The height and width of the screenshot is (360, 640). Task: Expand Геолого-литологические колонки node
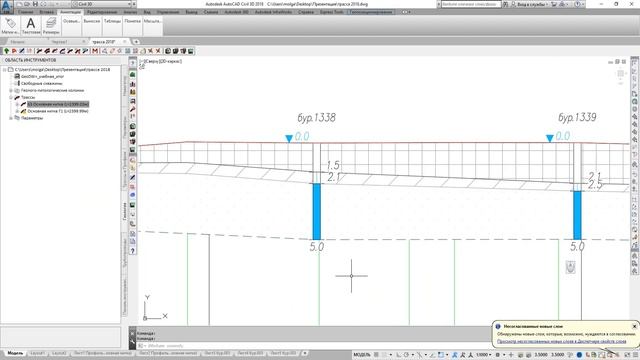pyautogui.click(x=11, y=90)
